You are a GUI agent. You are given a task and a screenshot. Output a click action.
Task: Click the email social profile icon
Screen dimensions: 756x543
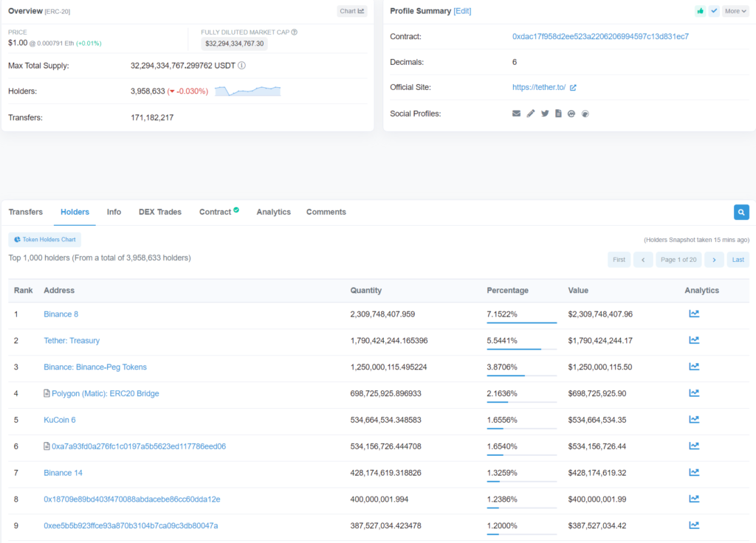tap(516, 114)
